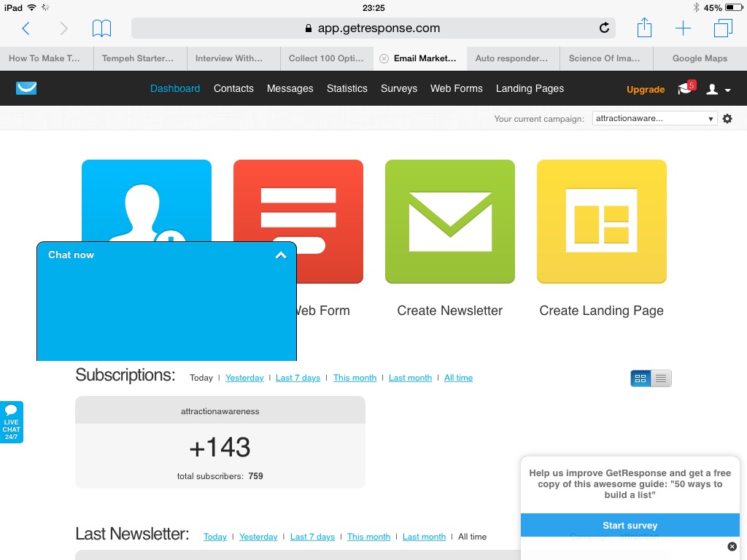Show all tabs overview icon
Screen dimensions: 747x560
click(x=723, y=28)
